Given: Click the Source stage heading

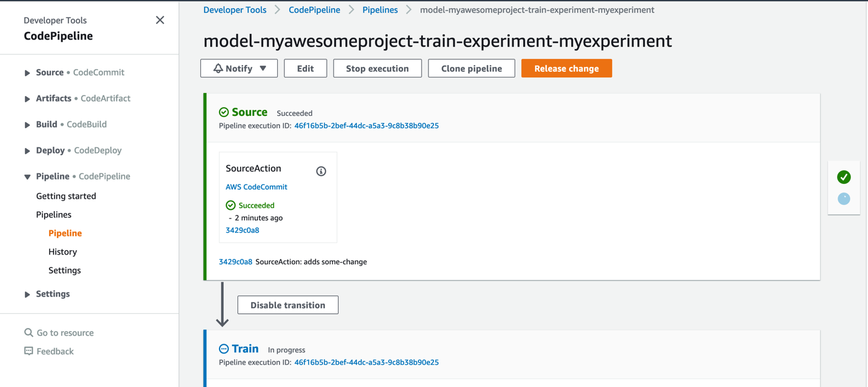Looking at the screenshot, I should (249, 112).
